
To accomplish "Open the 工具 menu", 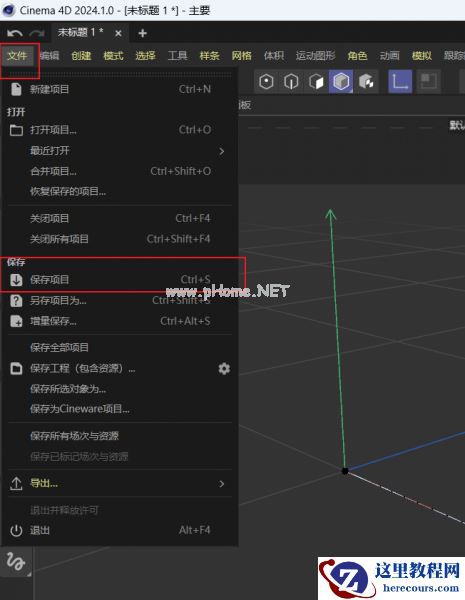I will pyautogui.click(x=178, y=56).
